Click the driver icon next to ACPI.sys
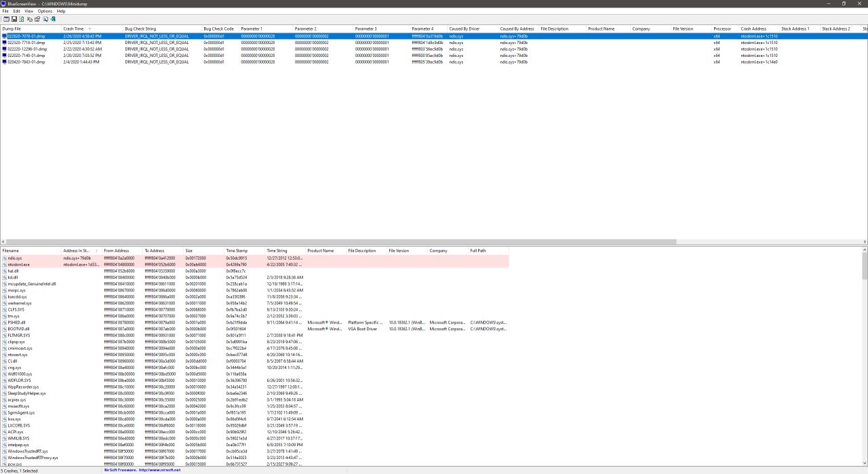 (x=5, y=432)
